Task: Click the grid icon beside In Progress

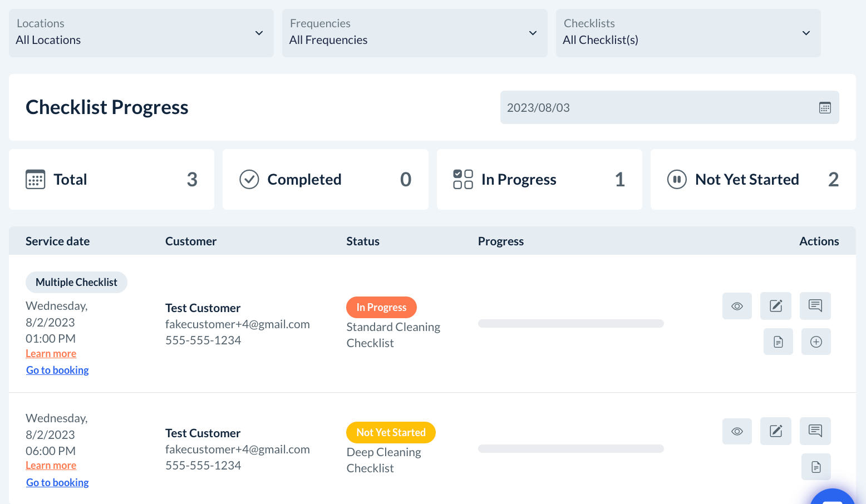Action: 463,179
